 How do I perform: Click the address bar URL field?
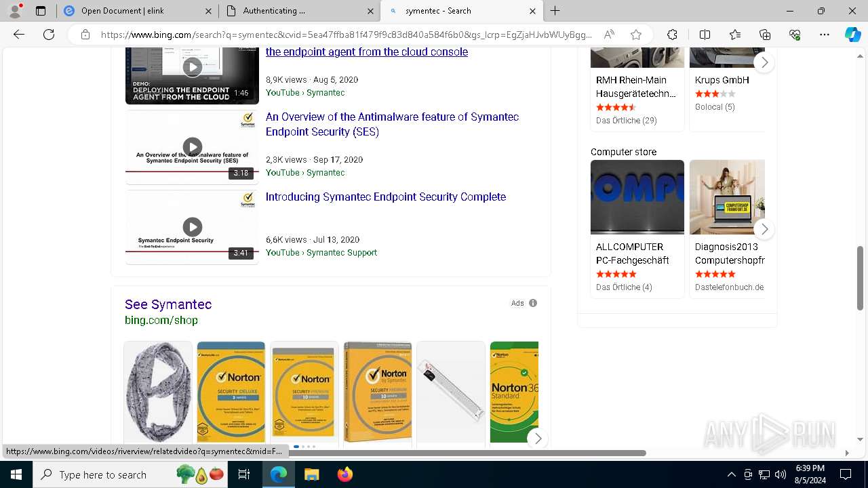pos(346,35)
